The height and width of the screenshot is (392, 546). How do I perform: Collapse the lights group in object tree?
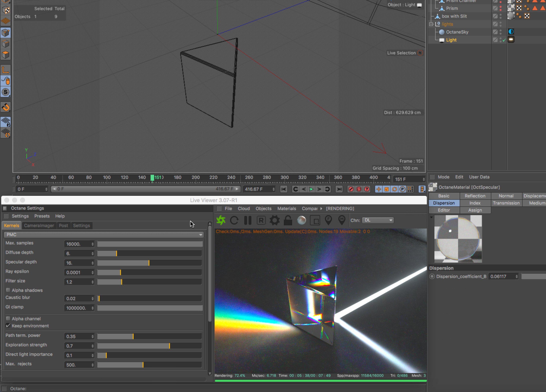[431, 24]
